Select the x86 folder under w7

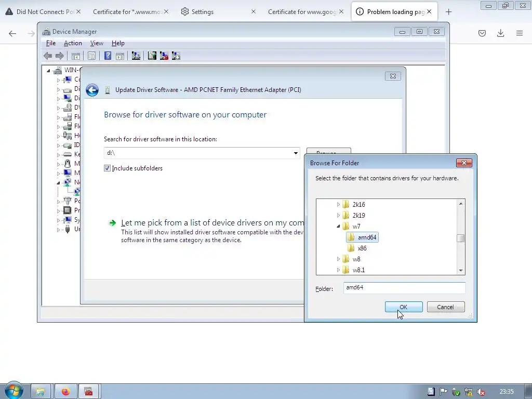tap(362, 248)
